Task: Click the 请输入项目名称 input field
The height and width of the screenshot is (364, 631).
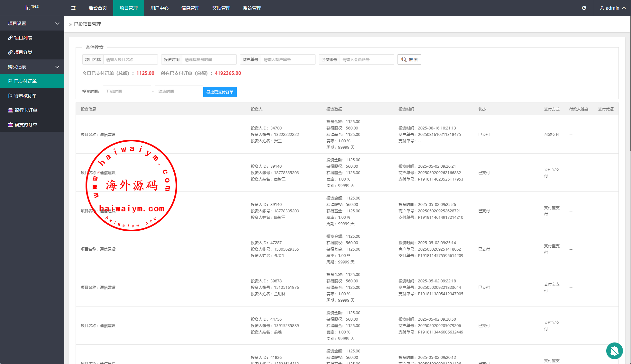Action: click(x=130, y=59)
